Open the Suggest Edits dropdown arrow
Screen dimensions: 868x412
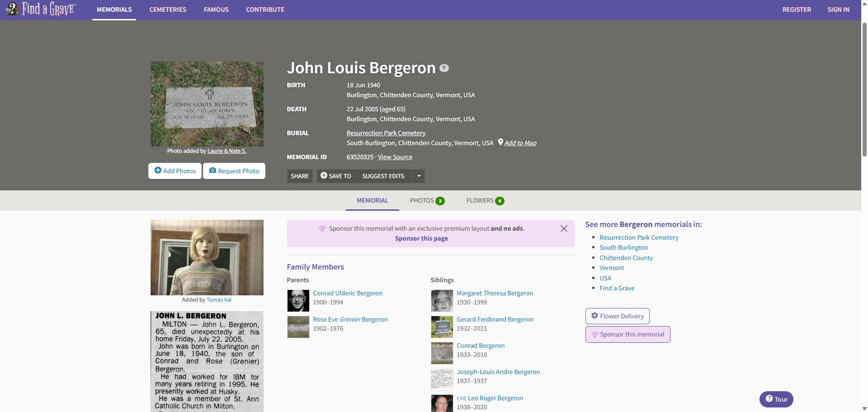(419, 176)
